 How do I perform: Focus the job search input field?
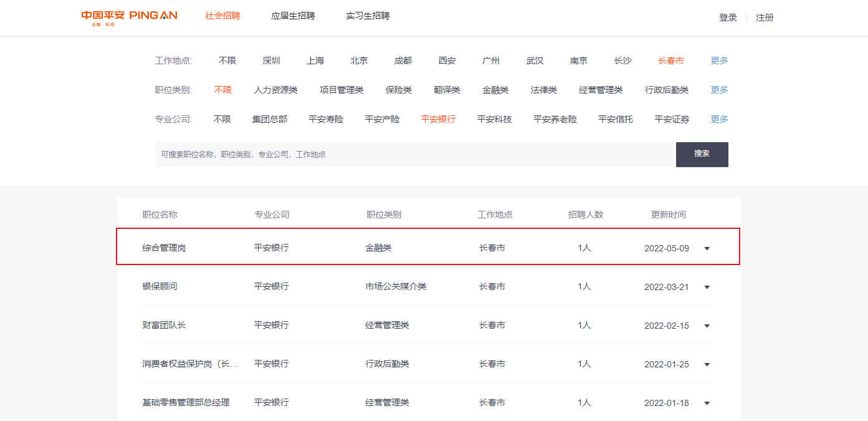(x=415, y=155)
